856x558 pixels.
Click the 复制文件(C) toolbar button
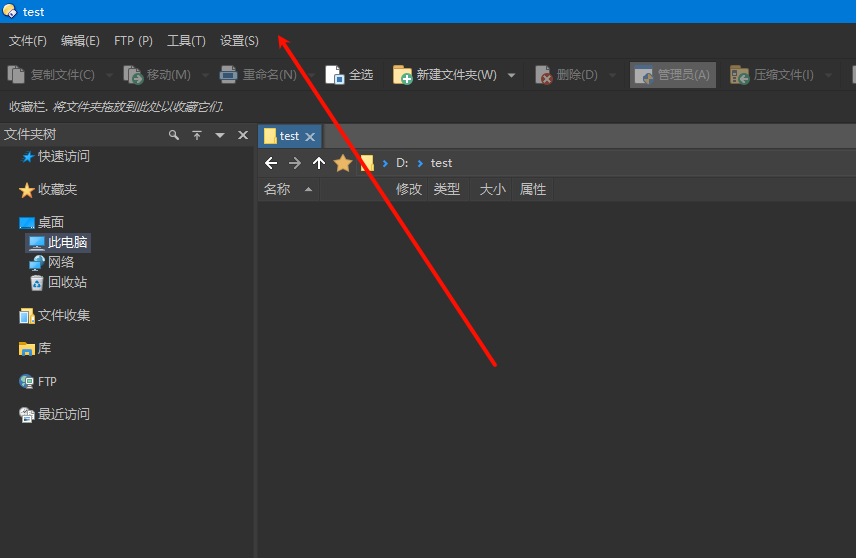(51, 75)
